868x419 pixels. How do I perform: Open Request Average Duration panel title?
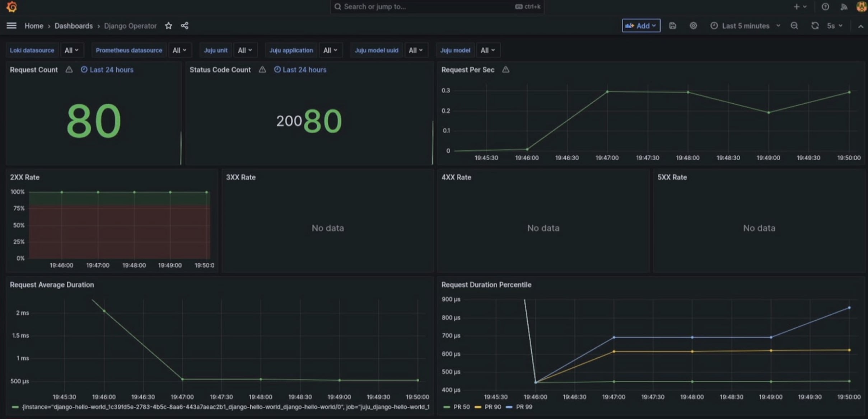52,285
